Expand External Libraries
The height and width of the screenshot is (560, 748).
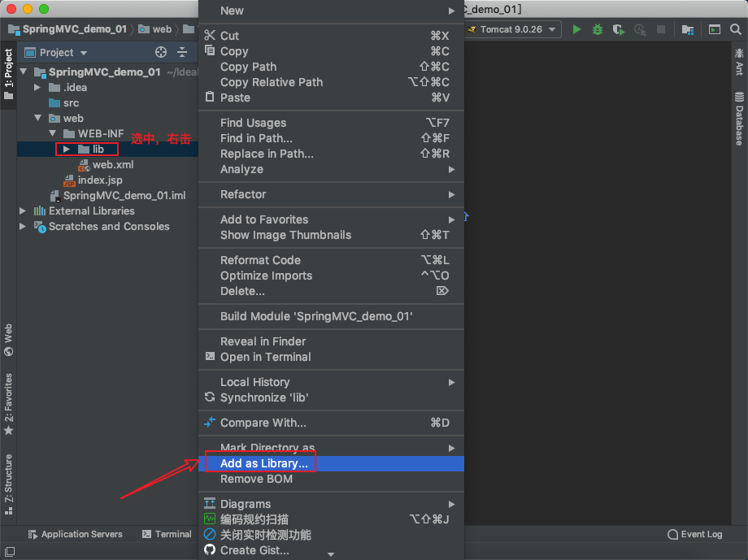(23, 211)
